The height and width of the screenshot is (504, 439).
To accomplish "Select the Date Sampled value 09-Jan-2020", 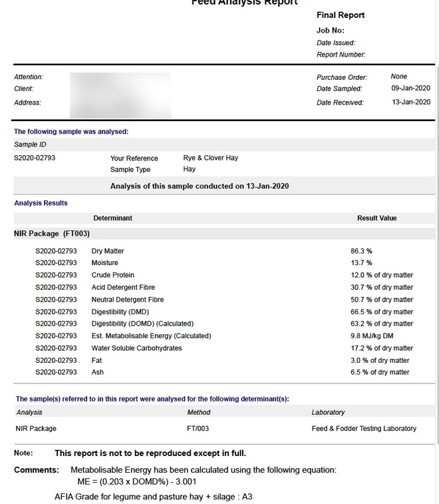I will click(410, 89).
